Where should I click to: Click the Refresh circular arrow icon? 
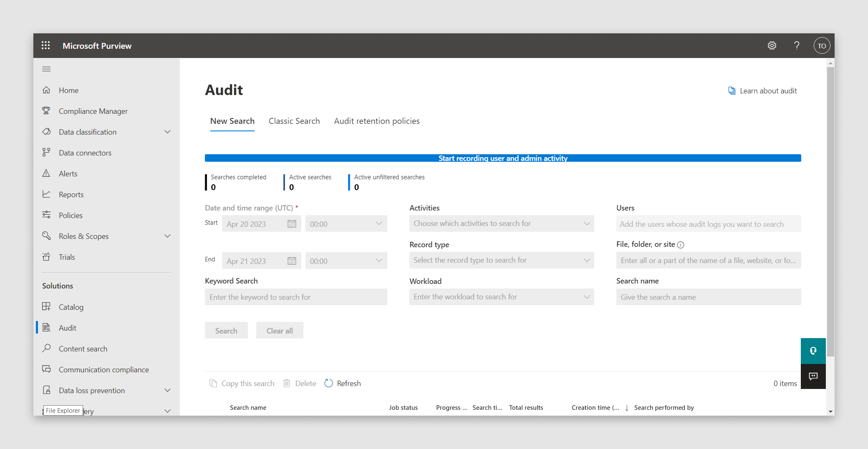tap(328, 383)
